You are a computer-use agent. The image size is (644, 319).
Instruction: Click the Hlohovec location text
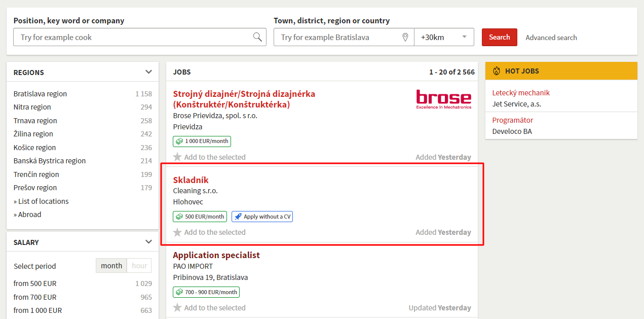pyautogui.click(x=188, y=202)
